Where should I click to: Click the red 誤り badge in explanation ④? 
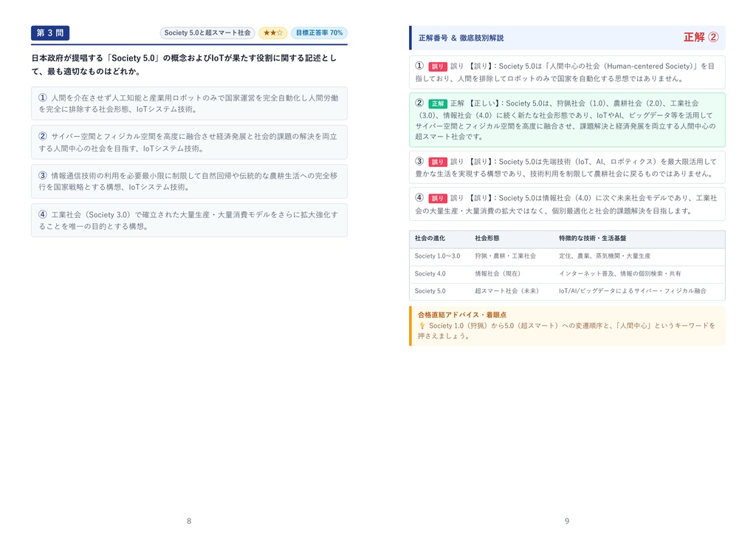437,198
